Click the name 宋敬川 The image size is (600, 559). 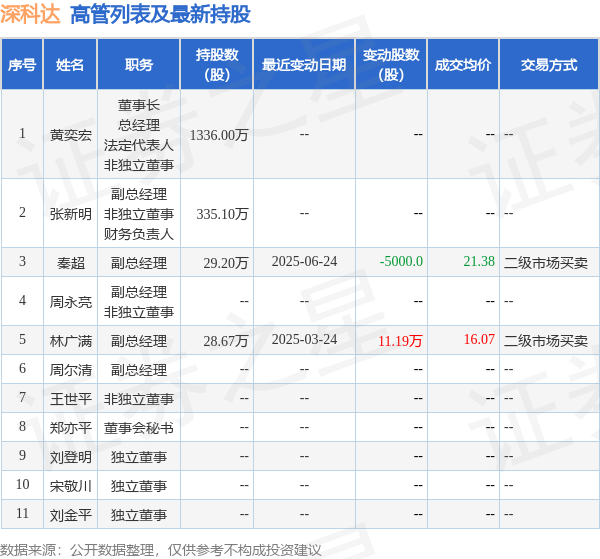coord(70,486)
